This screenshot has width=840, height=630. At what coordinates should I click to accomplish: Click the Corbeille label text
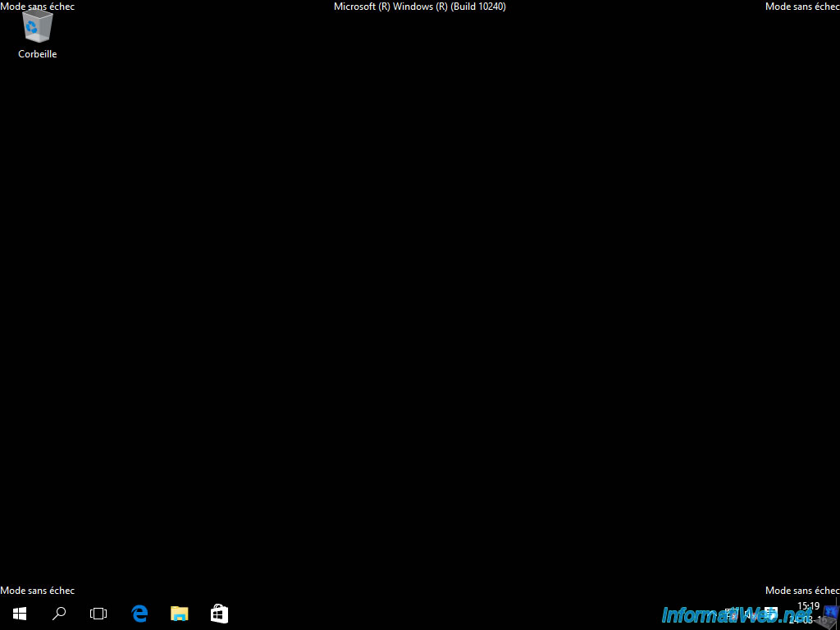38,54
